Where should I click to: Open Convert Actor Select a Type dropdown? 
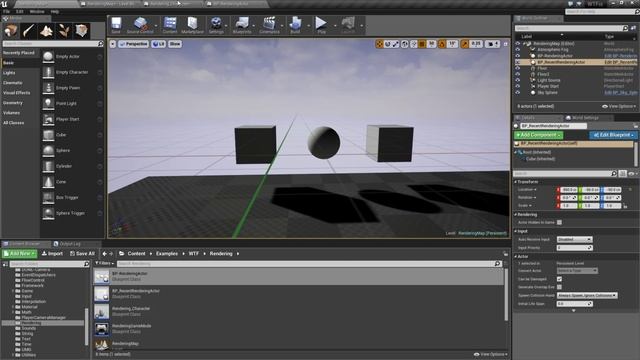[x=577, y=271]
